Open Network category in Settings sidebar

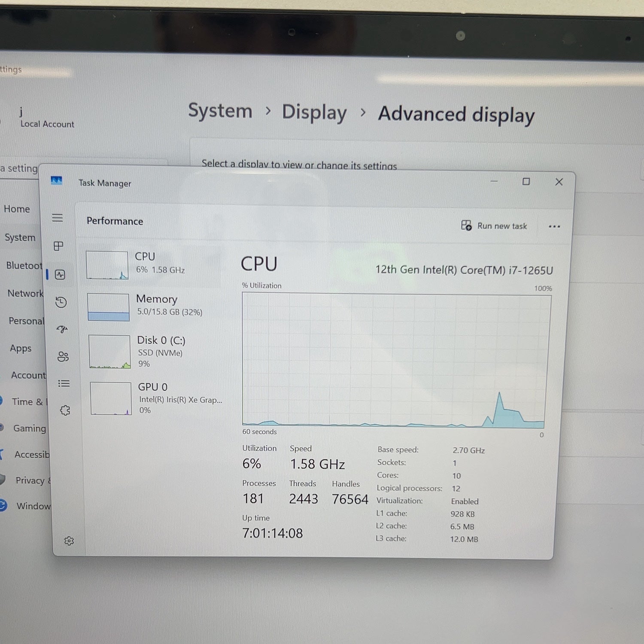[25, 294]
